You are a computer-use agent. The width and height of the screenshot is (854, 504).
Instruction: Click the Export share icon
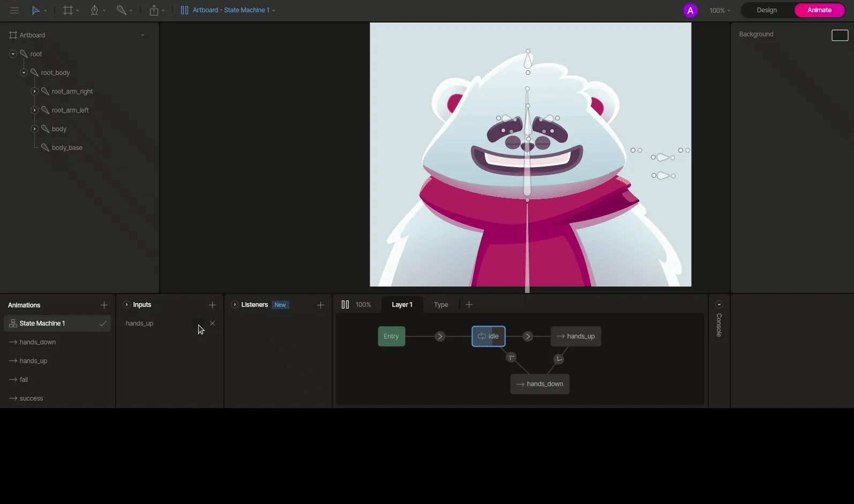154,10
